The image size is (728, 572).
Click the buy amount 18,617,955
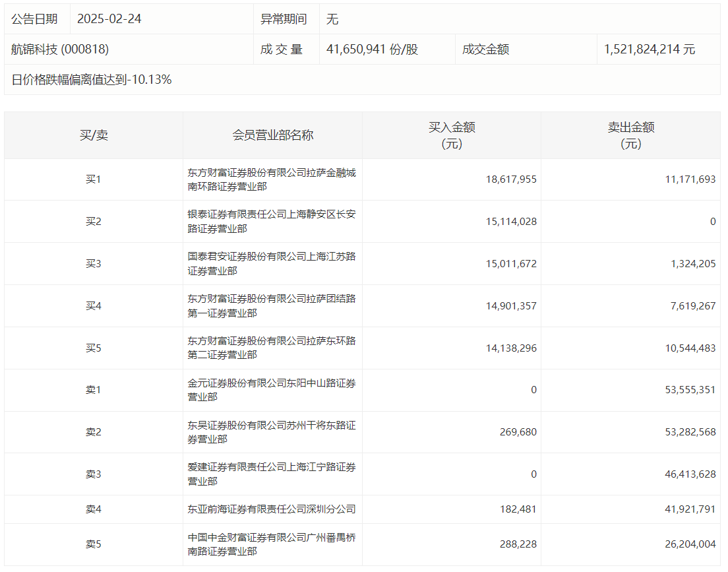click(511, 179)
